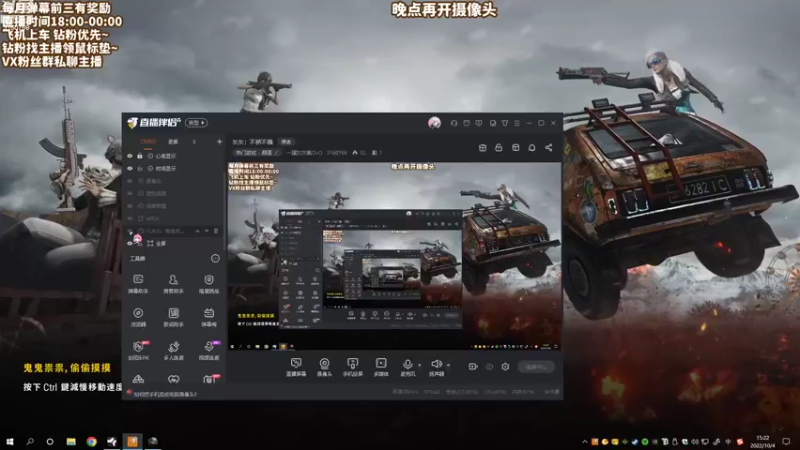Click the share icon above the preview
This screenshot has height=450, width=800.
tap(548, 147)
